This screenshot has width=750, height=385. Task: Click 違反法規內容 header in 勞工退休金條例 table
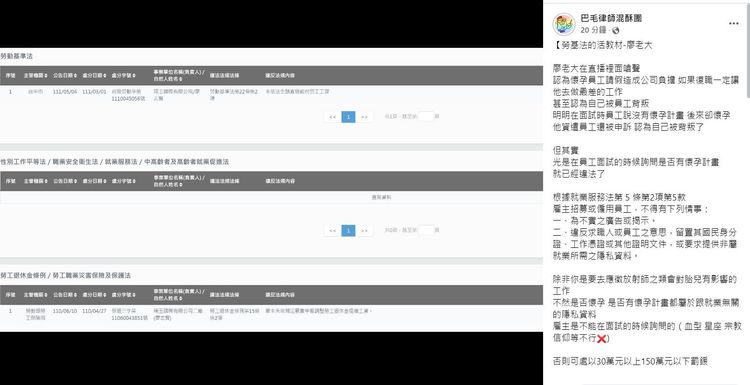(x=280, y=295)
